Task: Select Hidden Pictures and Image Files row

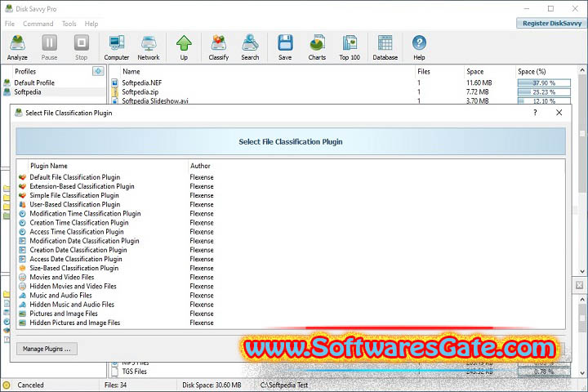Action: 291,323
